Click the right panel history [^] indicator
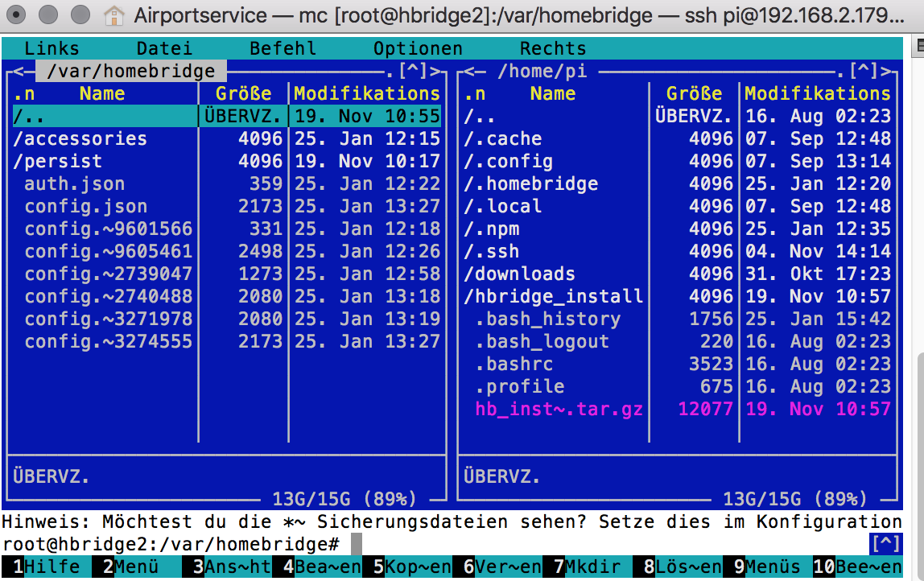This screenshot has height=581, width=924. tap(864, 71)
